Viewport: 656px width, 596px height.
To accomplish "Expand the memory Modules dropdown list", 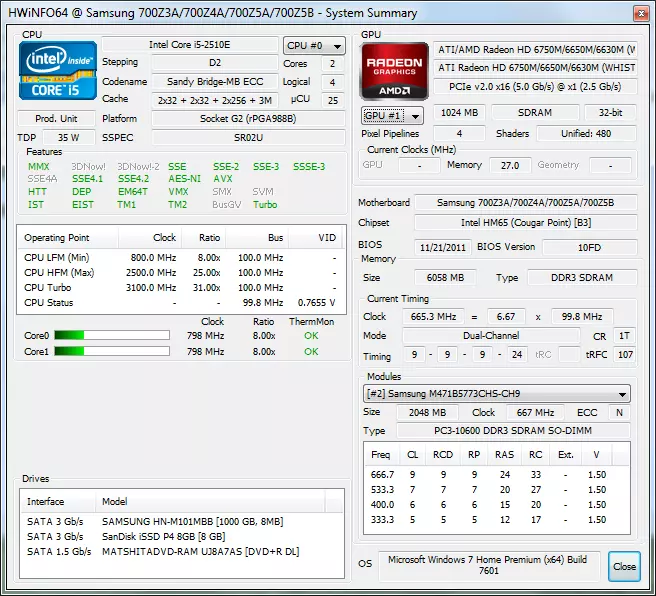I will (497, 394).
